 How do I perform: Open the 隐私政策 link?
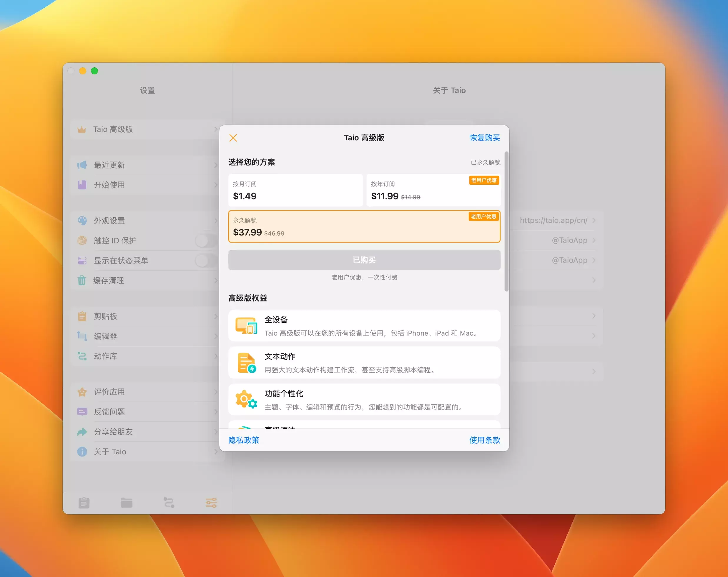pyautogui.click(x=244, y=440)
